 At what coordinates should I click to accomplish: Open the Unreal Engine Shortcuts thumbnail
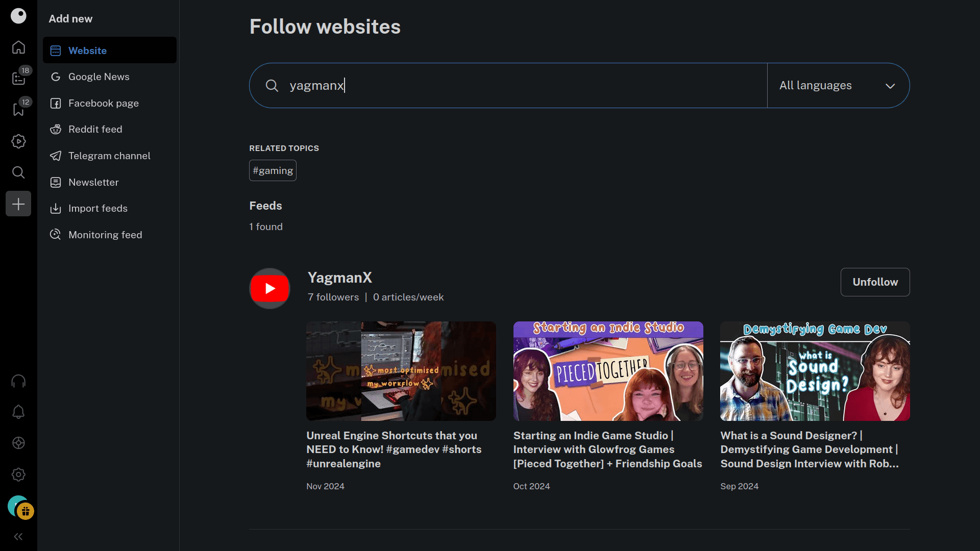[401, 371]
